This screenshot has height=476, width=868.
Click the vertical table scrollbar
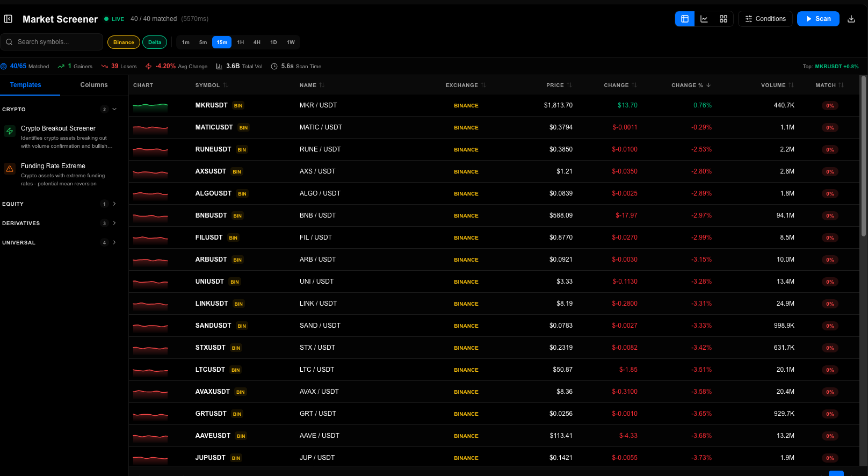[x=864, y=156]
